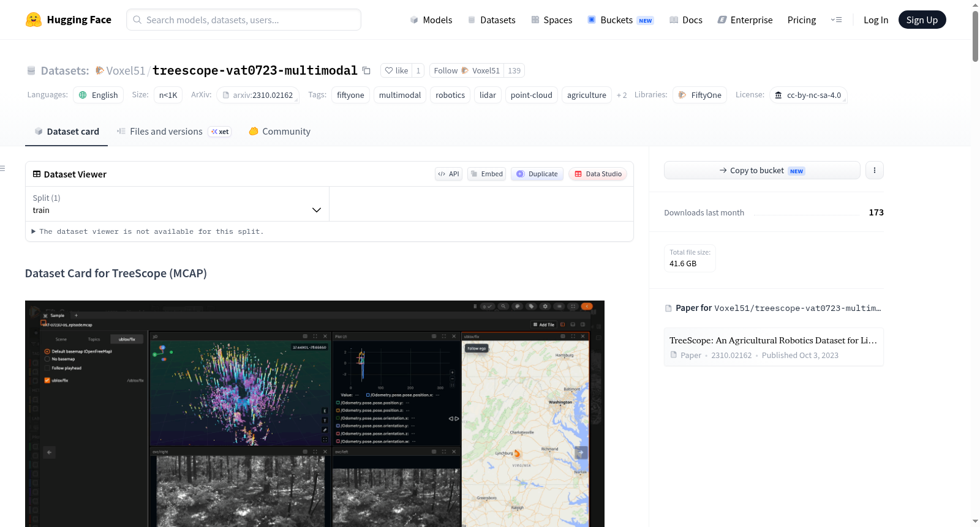This screenshot has width=980, height=527.
Task: Click the dataset preview screenshot image
Action: coord(315,414)
